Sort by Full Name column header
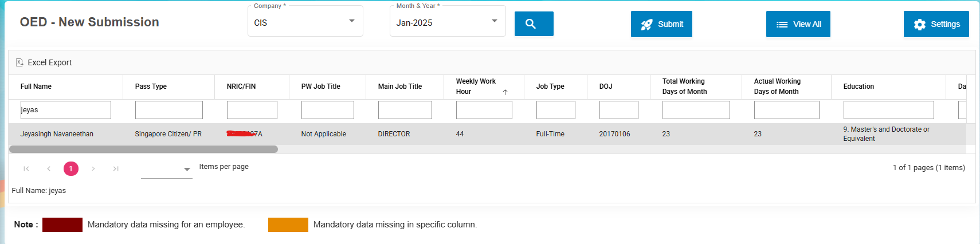This screenshot has height=244, width=980. [36, 86]
